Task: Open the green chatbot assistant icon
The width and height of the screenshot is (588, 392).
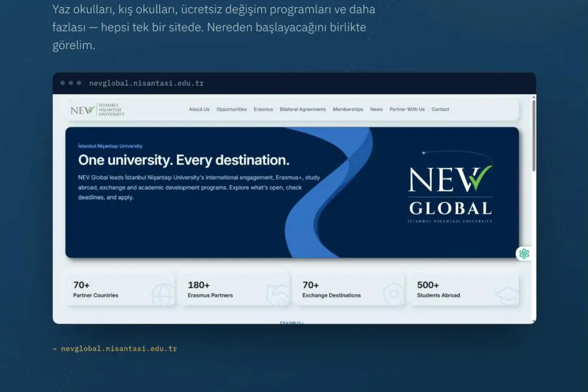Action: (524, 253)
